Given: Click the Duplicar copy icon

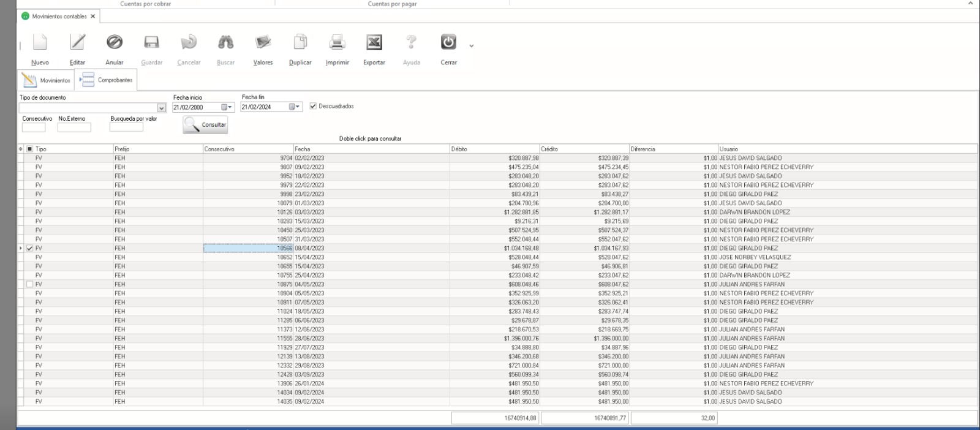Looking at the screenshot, I should (x=300, y=42).
